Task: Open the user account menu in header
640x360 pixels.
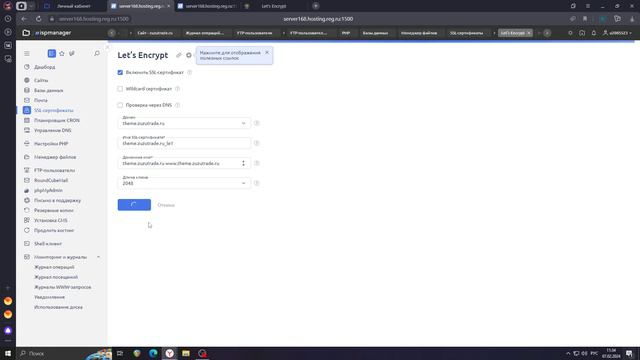Action: click(x=617, y=33)
